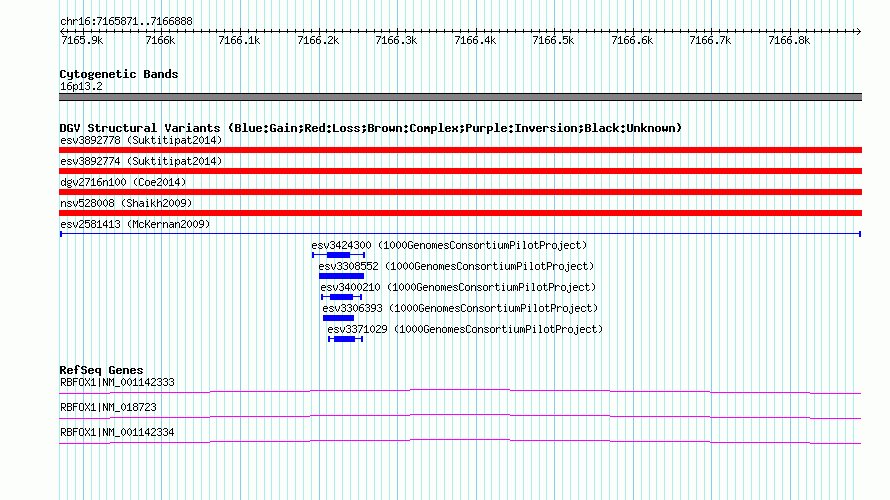Open variant label esv3892774 (Suktitipat2014)
This screenshot has height=500, width=890.
pyautogui.click(x=141, y=161)
